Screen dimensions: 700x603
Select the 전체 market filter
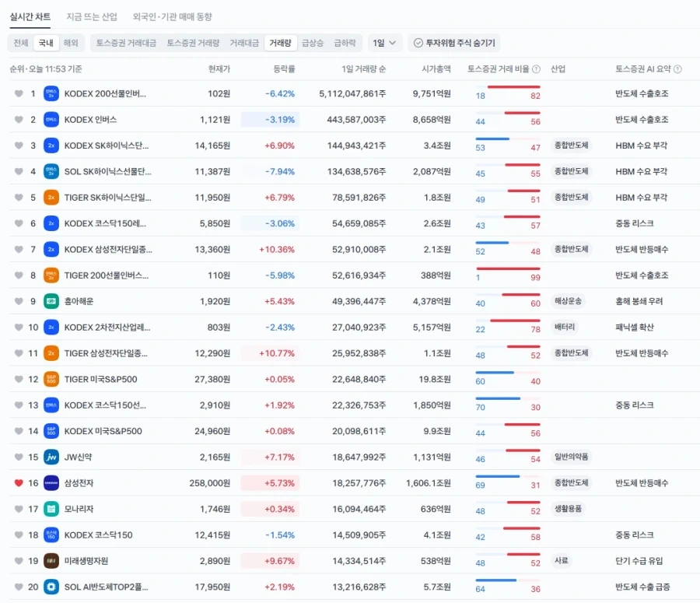20,43
